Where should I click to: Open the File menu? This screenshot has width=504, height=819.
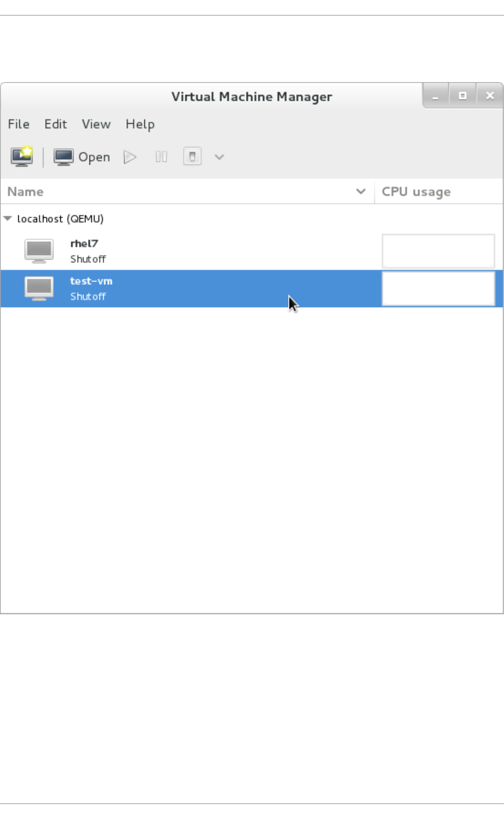[19, 124]
